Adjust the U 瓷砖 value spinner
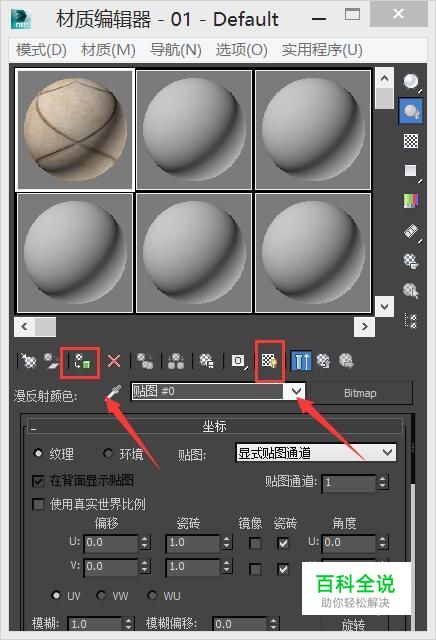 click(227, 543)
